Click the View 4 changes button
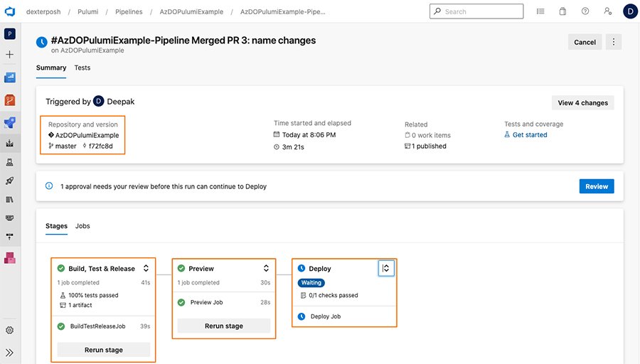640x364 pixels. point(582,102)
